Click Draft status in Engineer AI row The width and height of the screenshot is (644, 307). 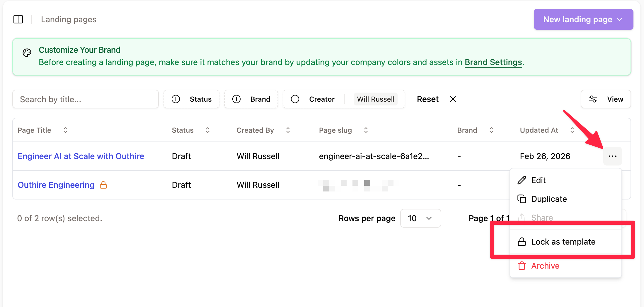pyautogui.click(x=181, y=156)
